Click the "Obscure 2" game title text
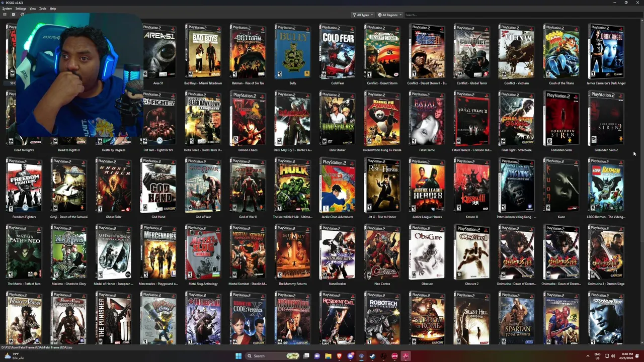 click(472, 284)
